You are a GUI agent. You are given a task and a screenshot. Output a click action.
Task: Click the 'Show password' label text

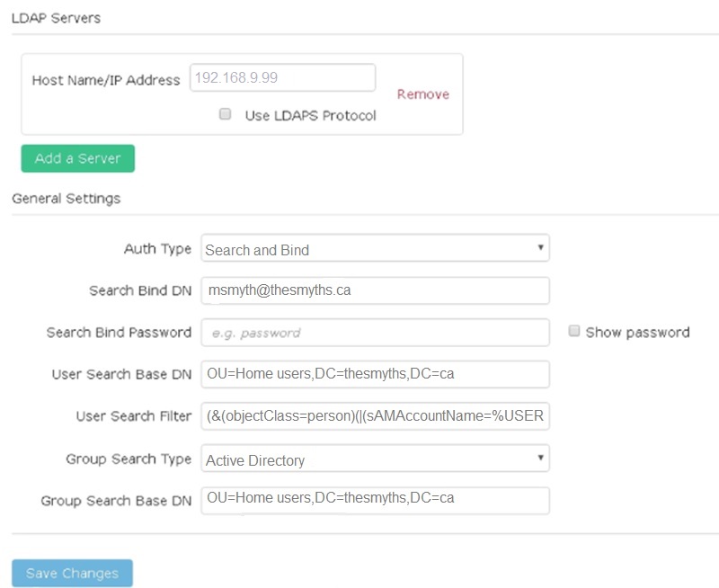pyautogui.click(x=637, y=332)
